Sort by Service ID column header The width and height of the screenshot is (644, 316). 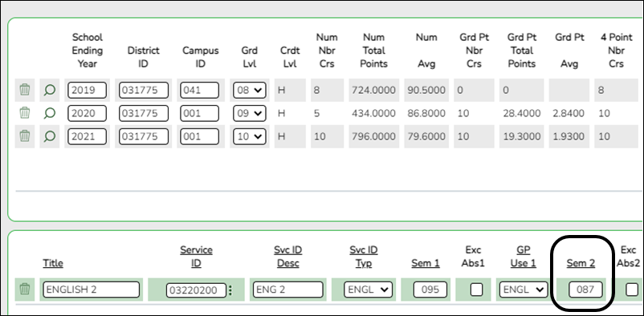(196, 257)
